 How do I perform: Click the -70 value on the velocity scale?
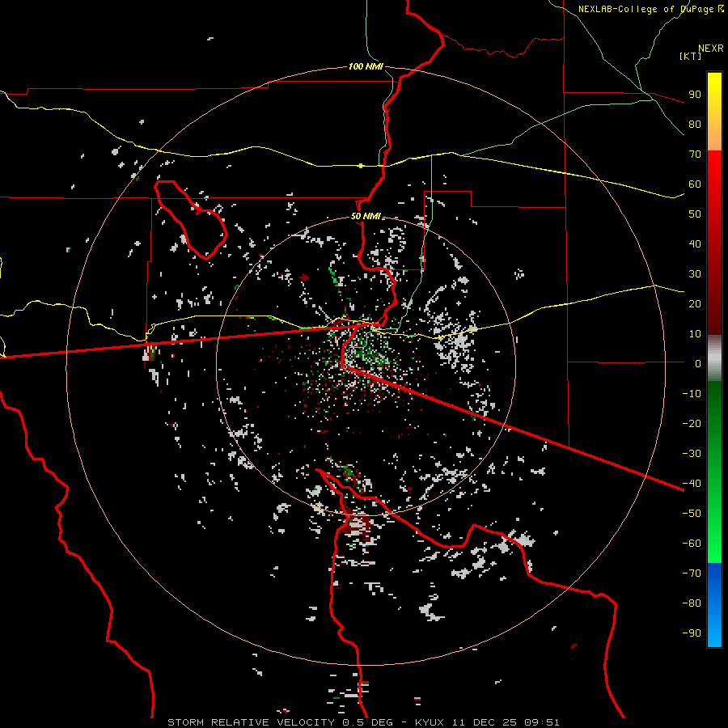point(692,574)
